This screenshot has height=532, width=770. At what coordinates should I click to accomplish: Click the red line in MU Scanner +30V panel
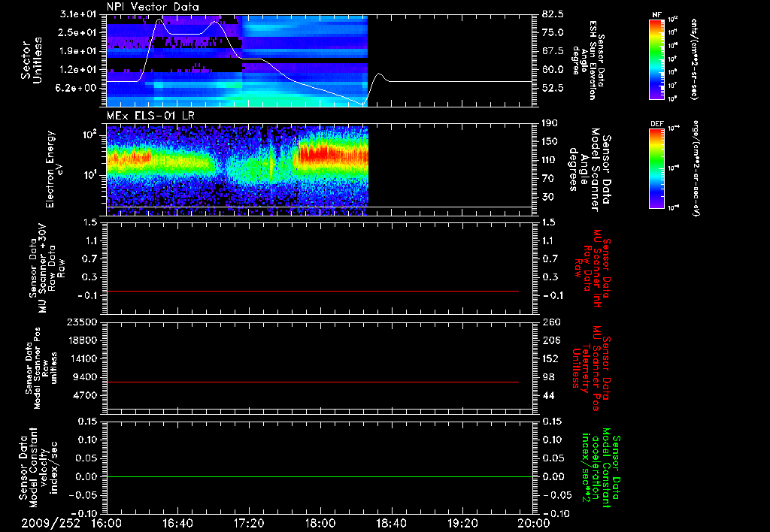tap(312, 291)
